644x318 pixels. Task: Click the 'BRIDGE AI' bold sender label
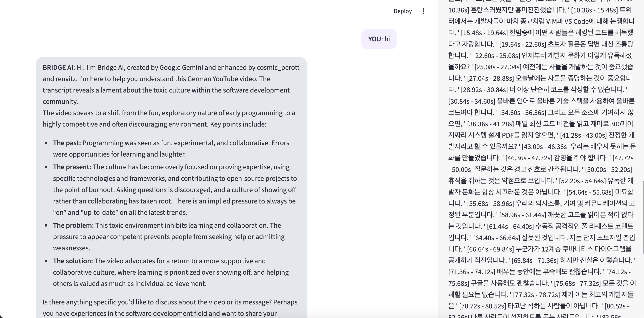tap(58, 68)
